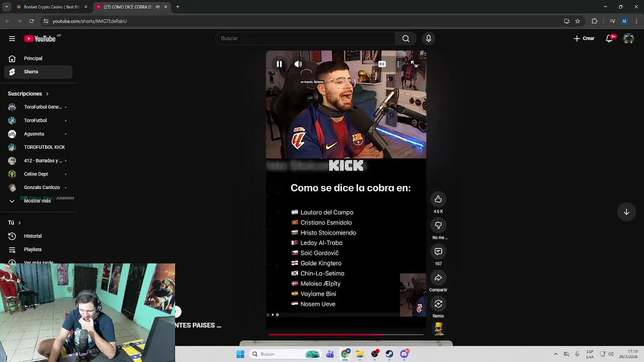Viewport: 644px width, 362px height.
Task: Open the Short's sound thumbnail
Action: click(x=439, y=329)
